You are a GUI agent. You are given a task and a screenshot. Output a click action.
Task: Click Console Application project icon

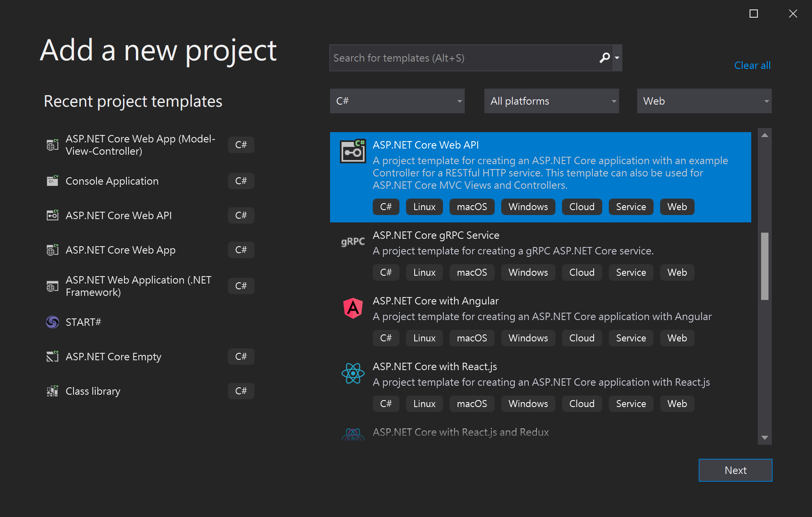(53, 181)
